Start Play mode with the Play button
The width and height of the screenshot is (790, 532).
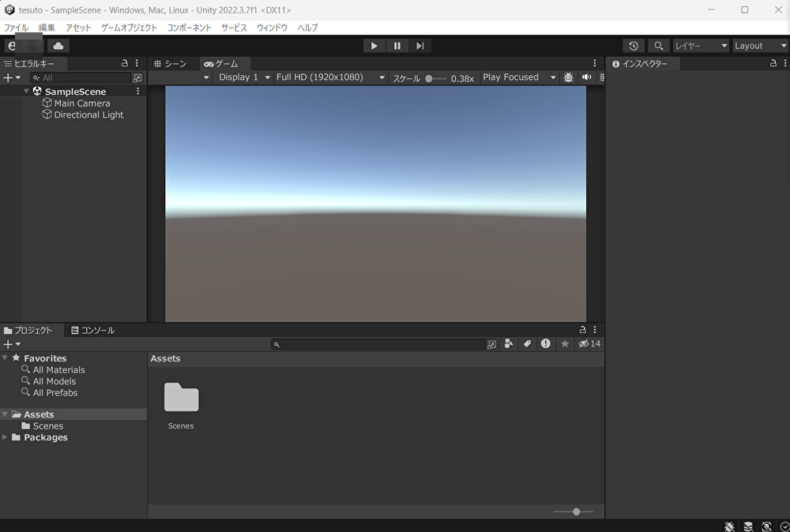point(374,46)
